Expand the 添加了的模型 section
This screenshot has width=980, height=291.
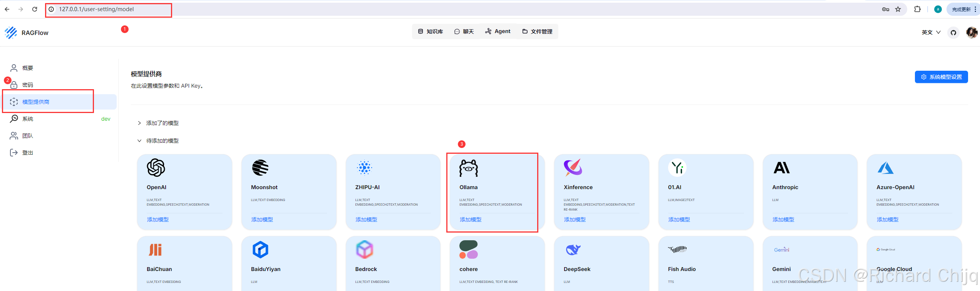(158, 123)
